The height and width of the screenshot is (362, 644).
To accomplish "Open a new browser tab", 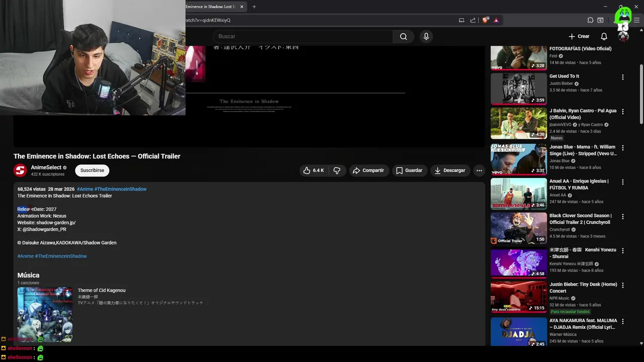I will coord(254,7).
